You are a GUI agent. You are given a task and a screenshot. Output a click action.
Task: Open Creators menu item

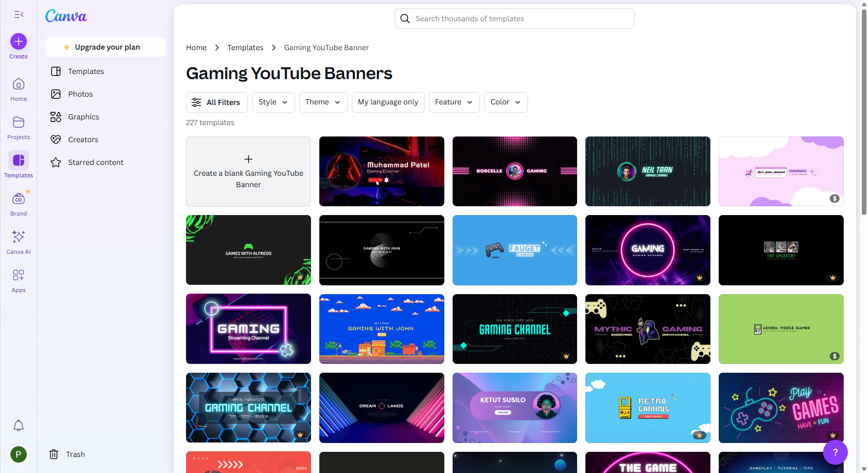click(x=105, y=140)
